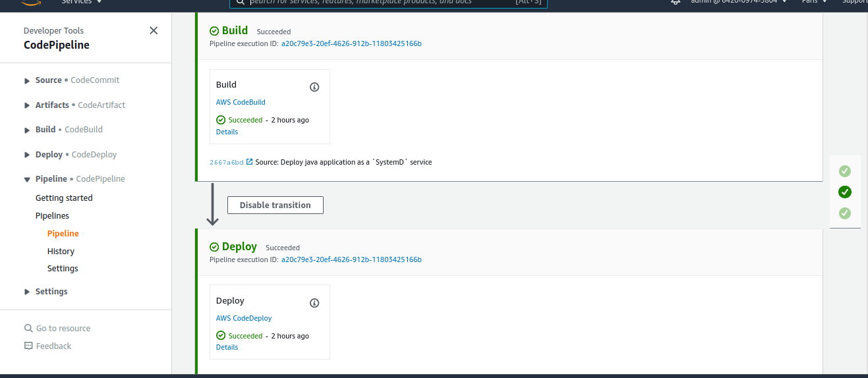
Task: Expand the Artifacts CodeArtifact section
Action: 27,105
